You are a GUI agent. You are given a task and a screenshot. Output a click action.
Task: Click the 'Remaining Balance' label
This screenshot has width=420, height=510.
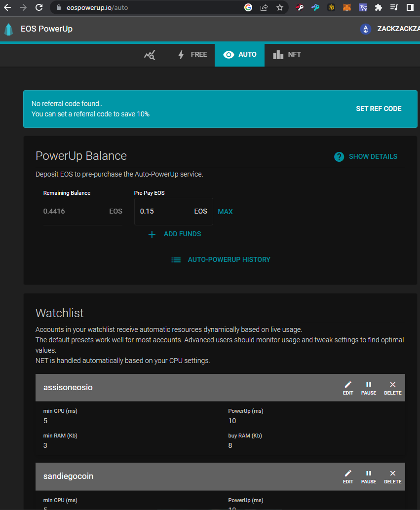[x=67, y=193]
